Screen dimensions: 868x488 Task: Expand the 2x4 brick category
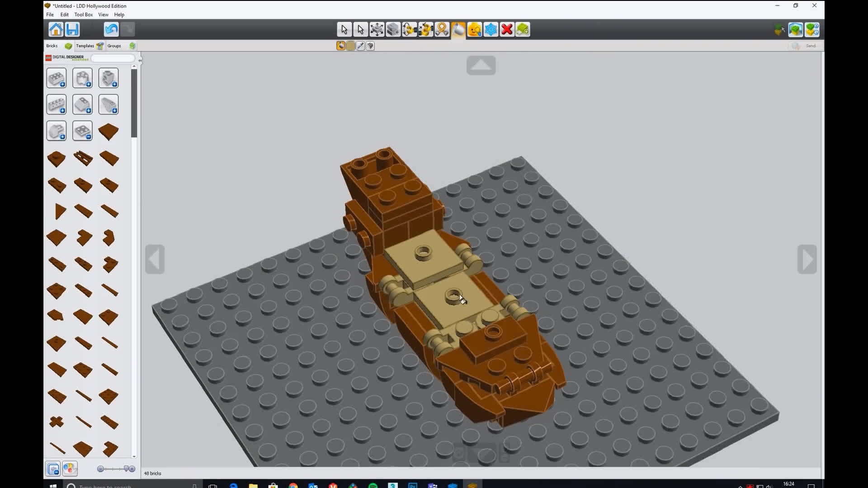(57, 79)
